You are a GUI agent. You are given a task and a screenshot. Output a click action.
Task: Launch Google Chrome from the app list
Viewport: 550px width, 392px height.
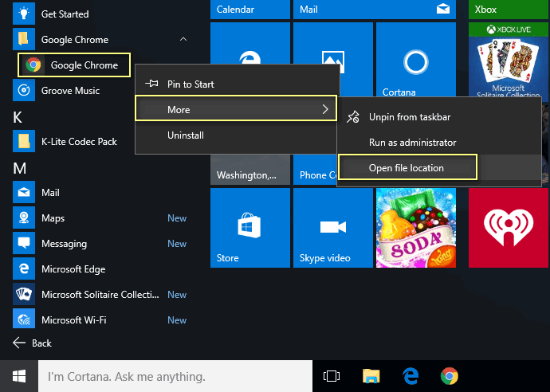coord(74,65)
